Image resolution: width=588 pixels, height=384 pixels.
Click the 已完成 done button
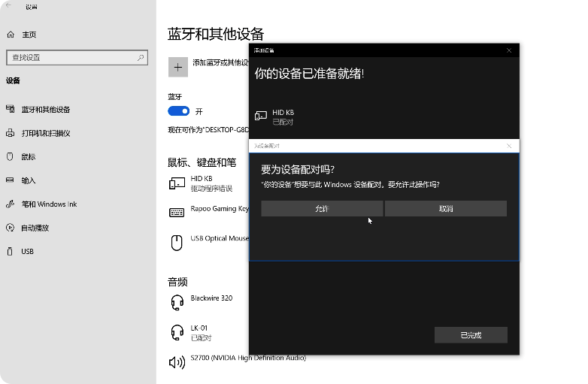click(x=471, y=335)
